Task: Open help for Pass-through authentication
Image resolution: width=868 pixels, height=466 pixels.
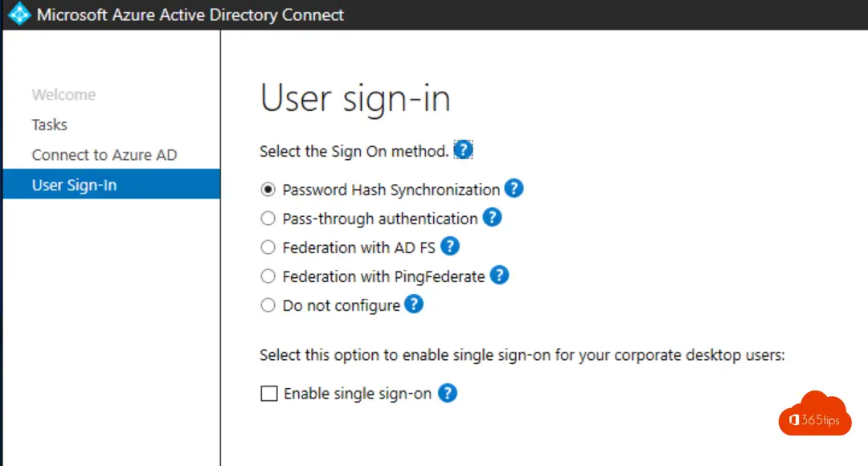Action: click(x=493, y=217)
